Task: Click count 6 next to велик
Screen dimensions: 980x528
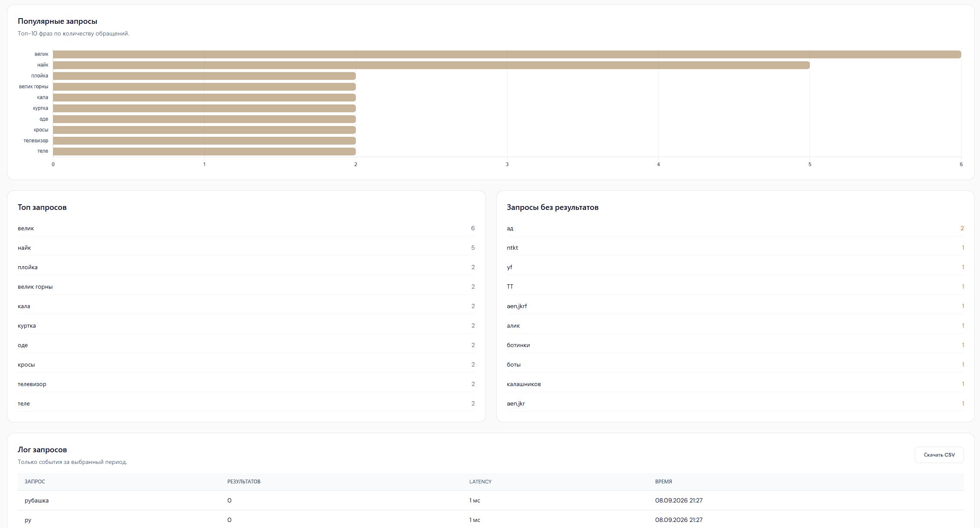Action: click(473, 228)
